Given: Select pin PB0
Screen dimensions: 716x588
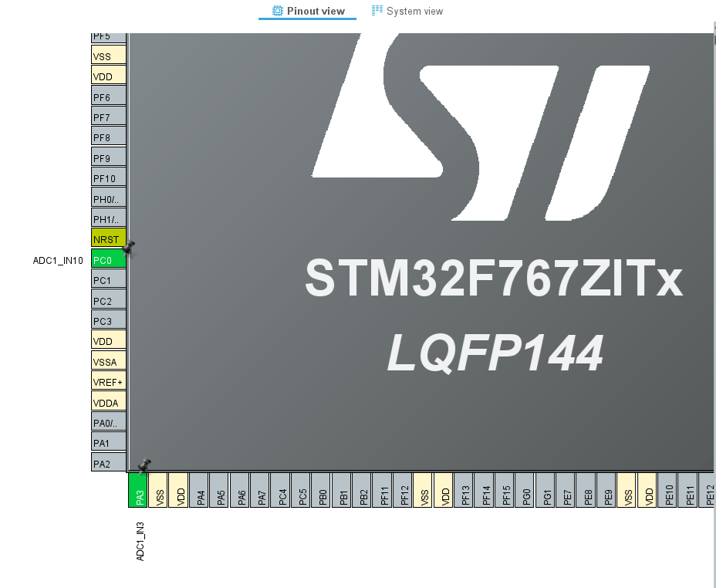Looking at the screenshot, I should [x=320, y=490].
